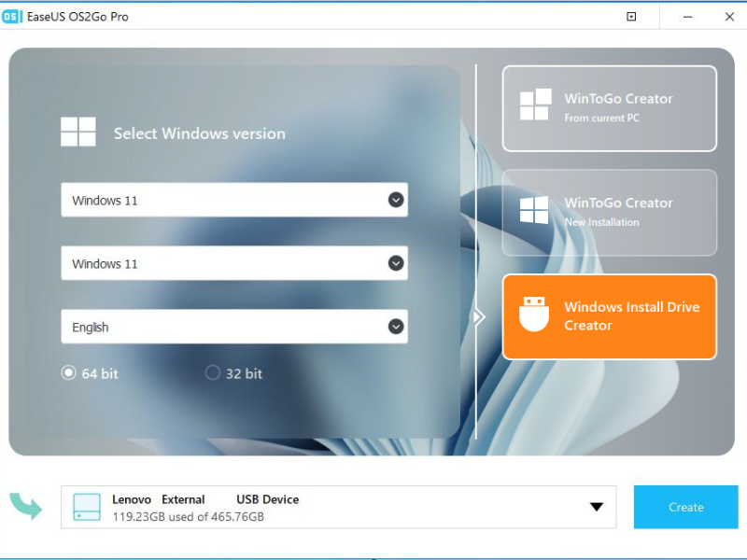This screenshot has width=747, height=560.
Task: Click the EaseUS OS2Go app logo icon
Action: (x=11, y=17)
